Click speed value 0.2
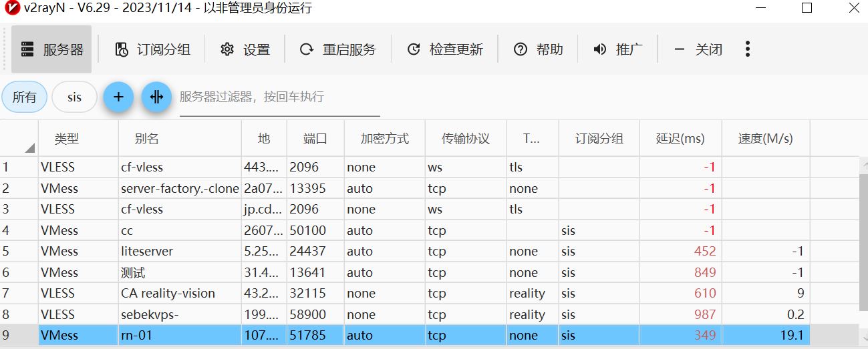This screenshot has height=349, width=868. coord(795,315)
